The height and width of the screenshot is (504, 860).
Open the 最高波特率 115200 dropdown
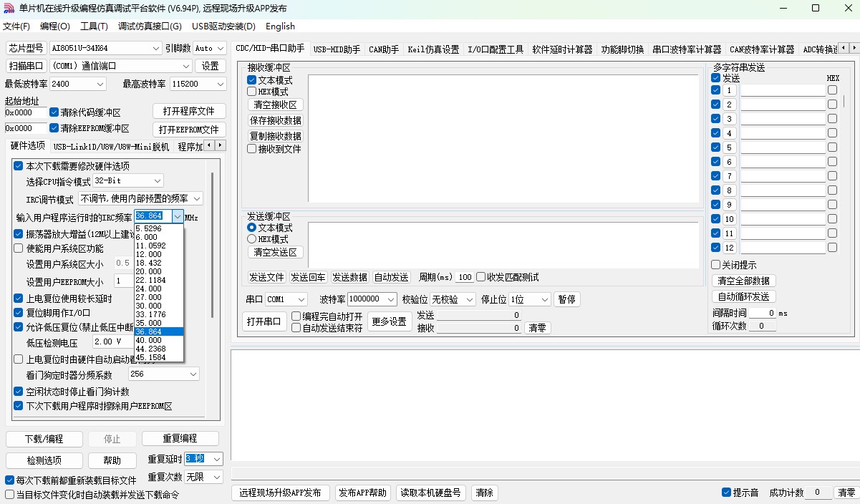tap(220, 84)
